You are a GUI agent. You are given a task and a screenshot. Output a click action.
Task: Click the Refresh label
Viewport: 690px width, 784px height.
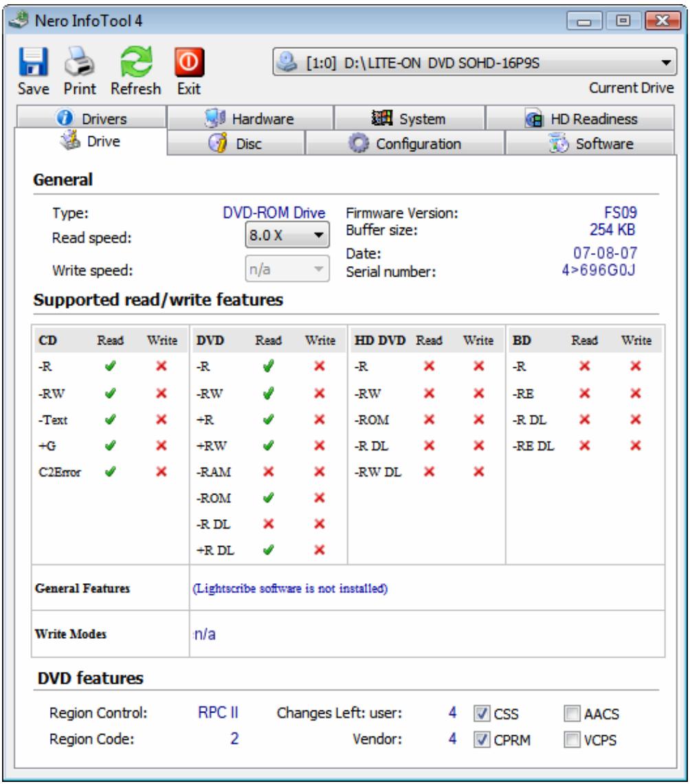point(136,89)
